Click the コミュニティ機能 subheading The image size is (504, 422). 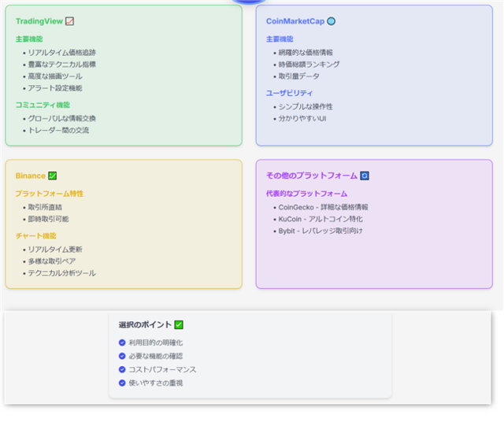click(43, 105)
